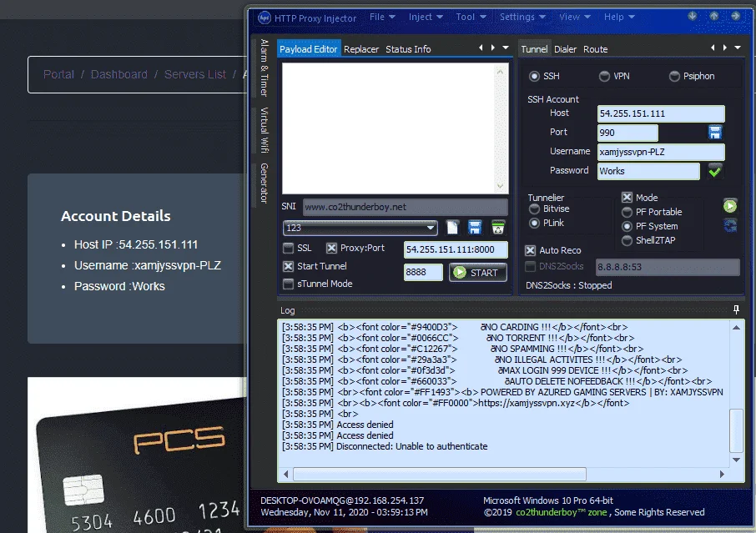Click payload editor scroll down arrow
This screenshot has width=756, height=533.
500,186
